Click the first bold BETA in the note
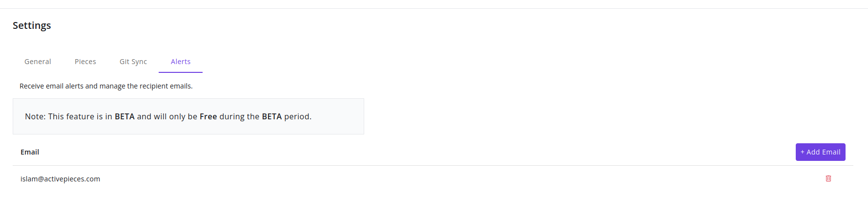 [124, 116]
